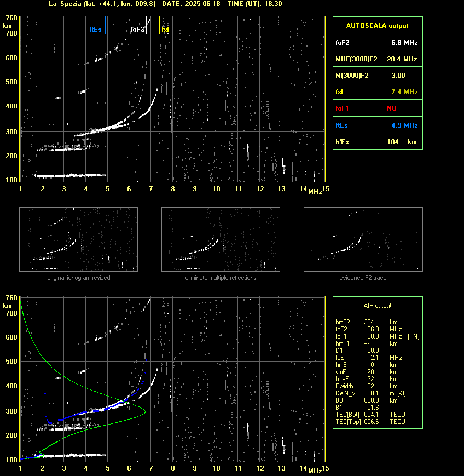
Task: Select the '3.00' value
Action: tap(398, 75)
